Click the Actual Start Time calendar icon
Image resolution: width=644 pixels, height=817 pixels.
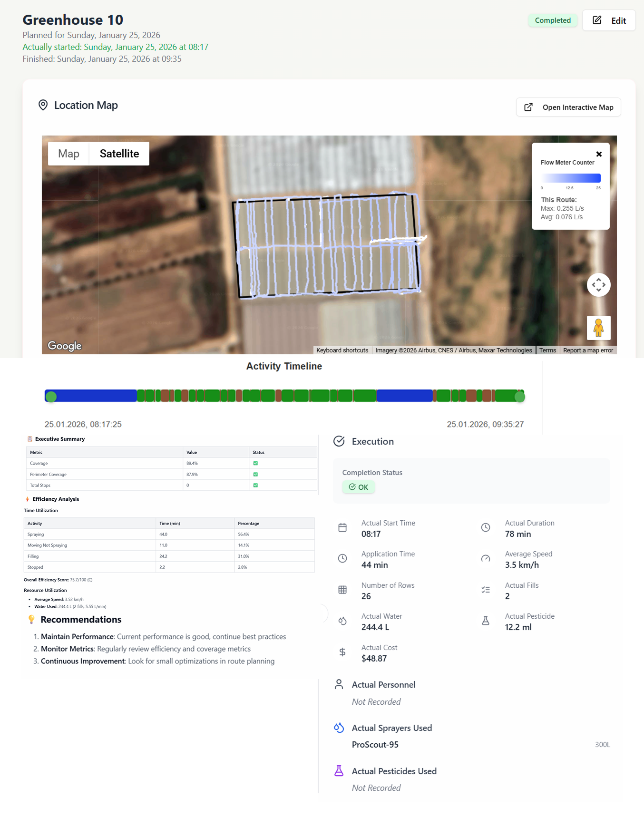(x=342, y=528)
